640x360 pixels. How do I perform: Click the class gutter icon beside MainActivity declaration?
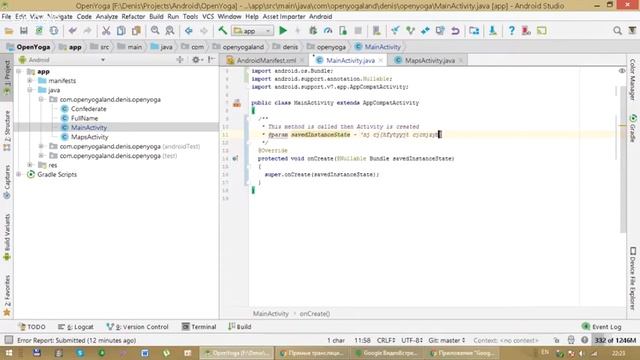[237, 103]
